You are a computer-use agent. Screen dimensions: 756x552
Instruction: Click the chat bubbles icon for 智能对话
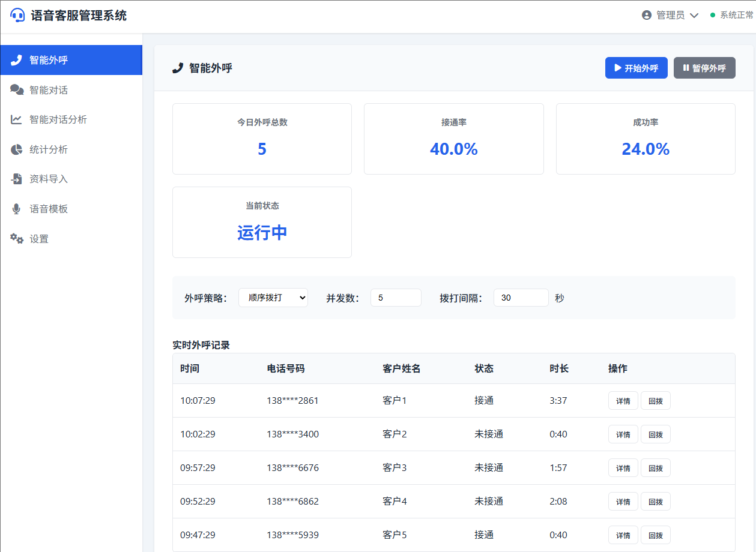[17, 90]
